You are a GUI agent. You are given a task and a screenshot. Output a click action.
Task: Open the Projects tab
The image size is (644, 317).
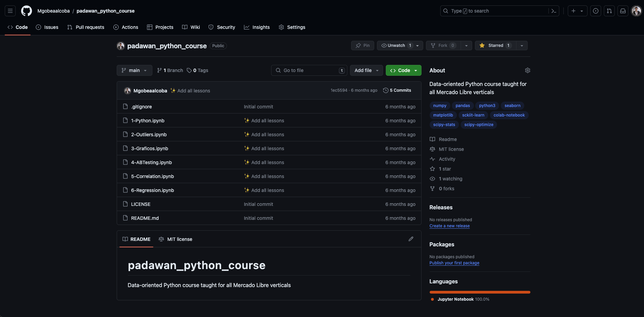[160, 27]
